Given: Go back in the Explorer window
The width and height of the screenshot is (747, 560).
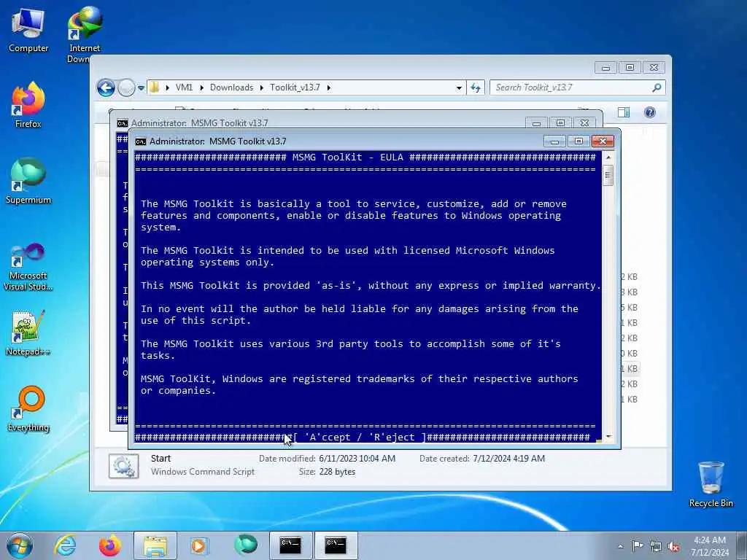Looking at the screenshot, I should (x=106, y=87).
